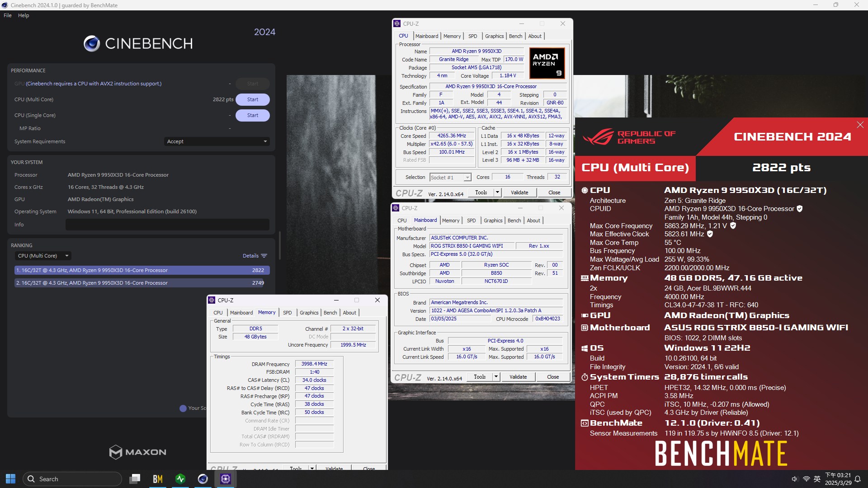The image size is (868, 488).
Task: Click DRAM Frequency value 3998.4 MHz
Action: pyautogui.click(x=314, y=364)
